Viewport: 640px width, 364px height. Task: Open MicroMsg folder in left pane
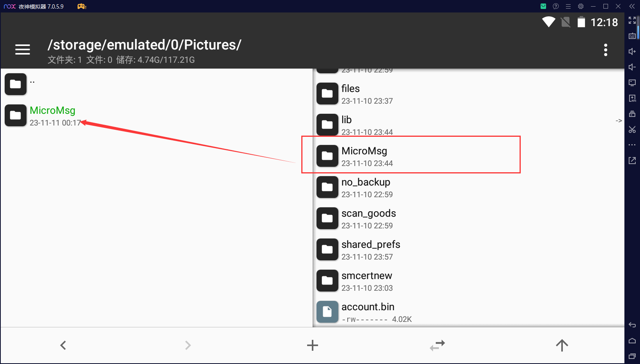157,116
